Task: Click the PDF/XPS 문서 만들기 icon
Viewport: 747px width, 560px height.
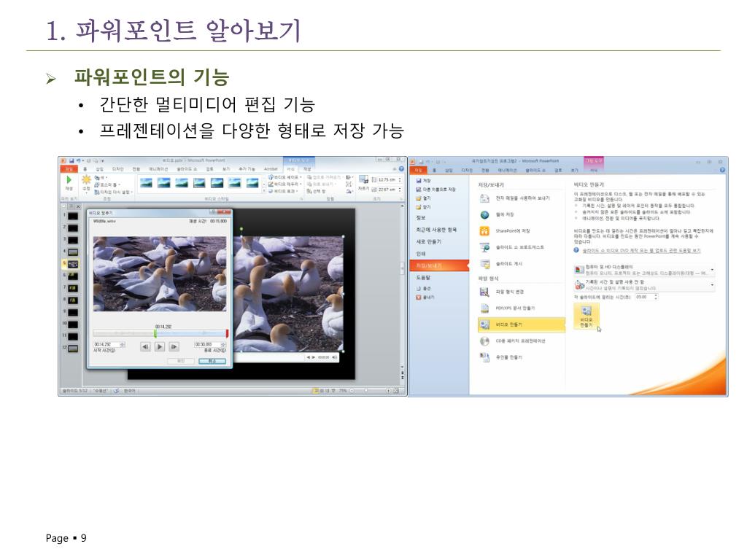Action: tap(484, 308)
